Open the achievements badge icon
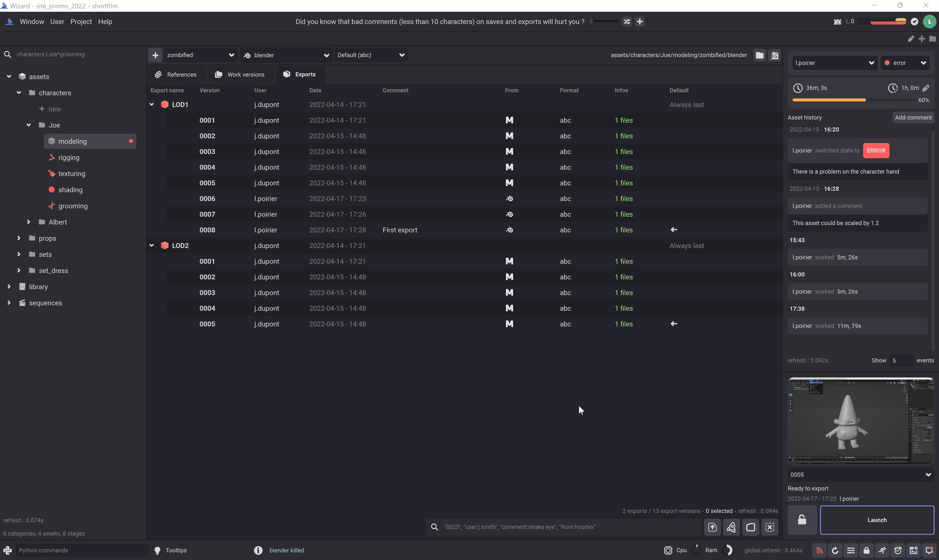Screen dimensions: 939x560 click(915, 22)
